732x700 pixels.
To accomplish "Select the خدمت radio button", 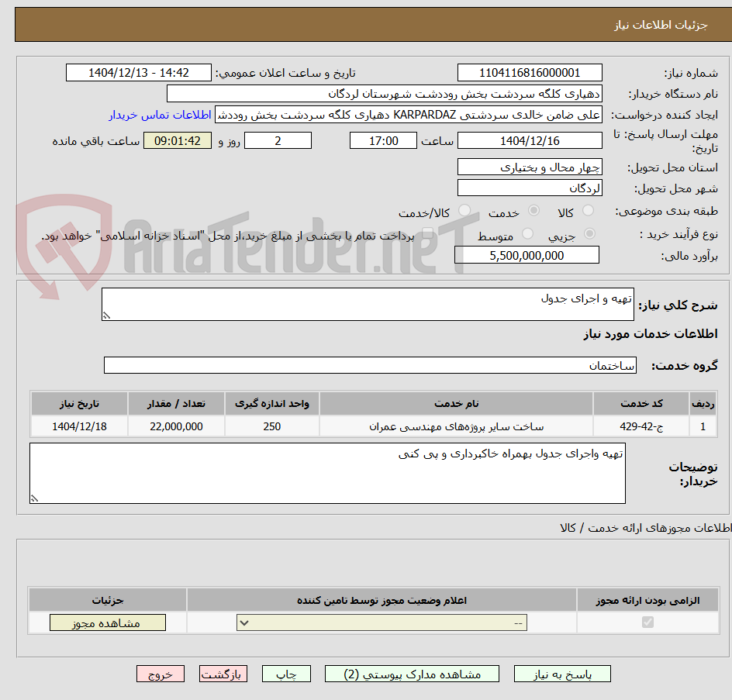I will click(533, 211).
